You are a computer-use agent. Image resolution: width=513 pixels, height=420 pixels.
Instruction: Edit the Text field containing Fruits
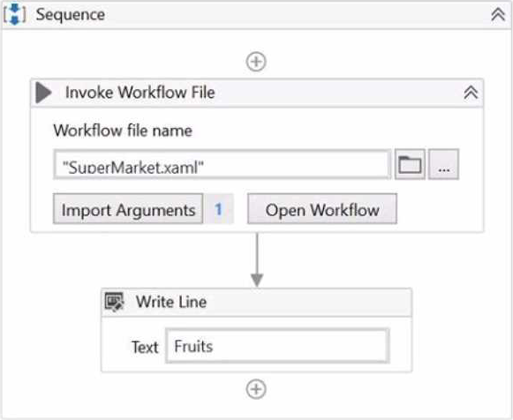coord(277,346)
